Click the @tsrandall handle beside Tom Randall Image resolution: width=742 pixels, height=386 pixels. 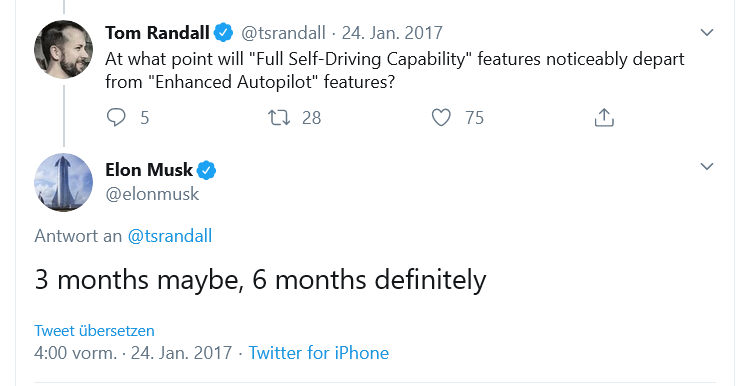tap(283, 33)
